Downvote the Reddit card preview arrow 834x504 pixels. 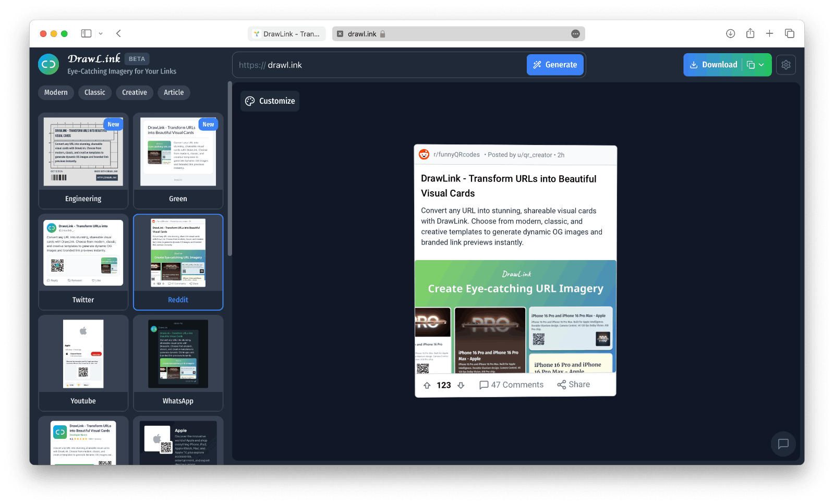(461, 385)
